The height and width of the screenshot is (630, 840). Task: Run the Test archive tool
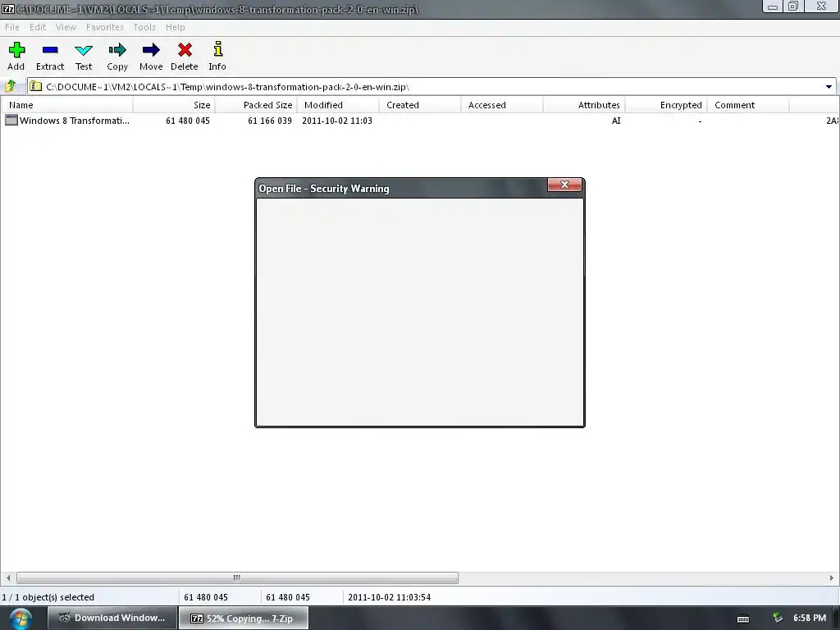click(x=84, y=50)
